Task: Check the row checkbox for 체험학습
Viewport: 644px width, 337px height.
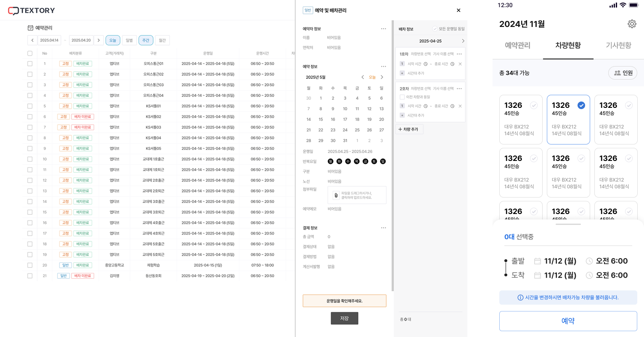Action: pyautogui.click(x=30, y=265)
